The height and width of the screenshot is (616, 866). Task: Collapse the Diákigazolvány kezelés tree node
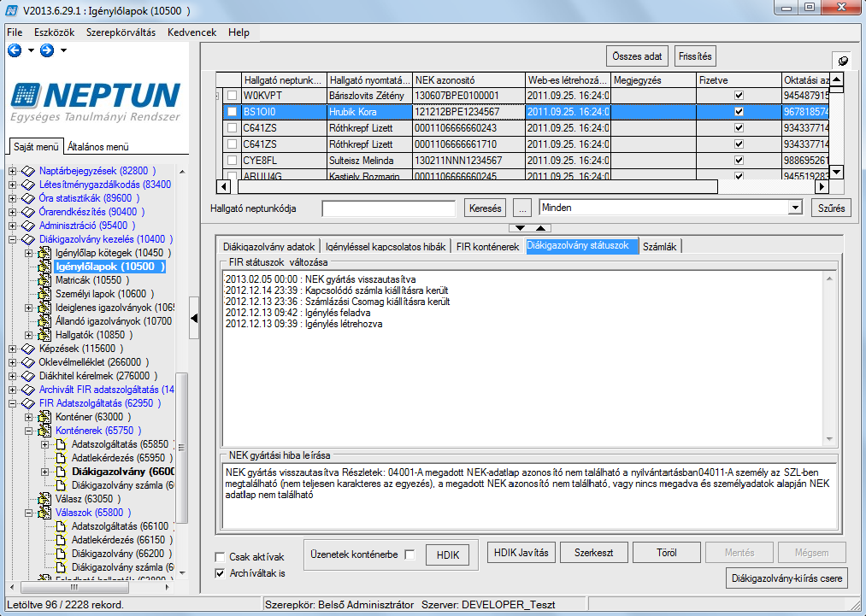pyautogui.click(x=13, y=239)
